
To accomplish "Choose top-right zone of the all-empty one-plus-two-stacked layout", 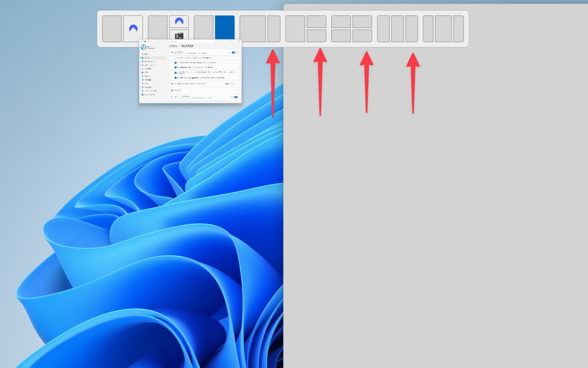I will point(317,22).
